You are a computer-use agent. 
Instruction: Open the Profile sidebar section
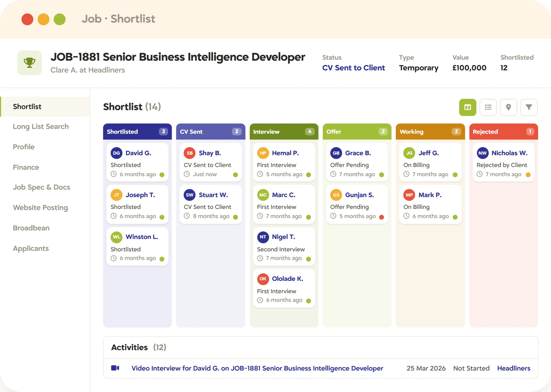click(x=24, y=147)
